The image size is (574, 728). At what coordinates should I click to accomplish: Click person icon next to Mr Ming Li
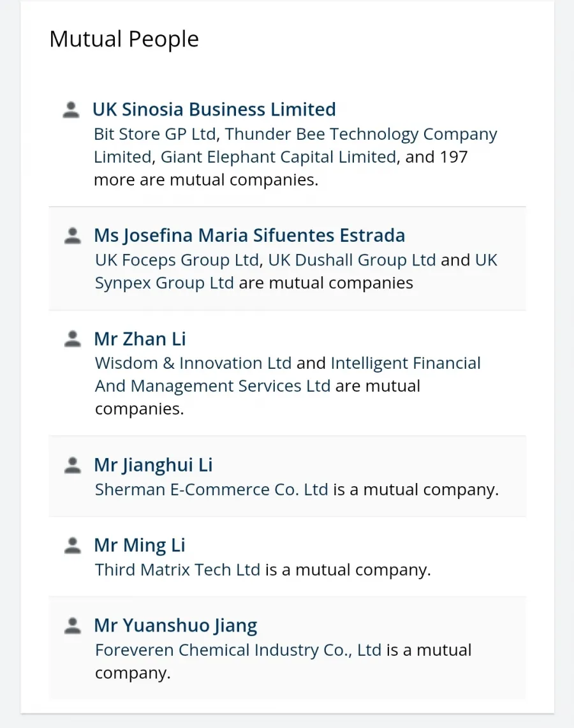[73, 545]
